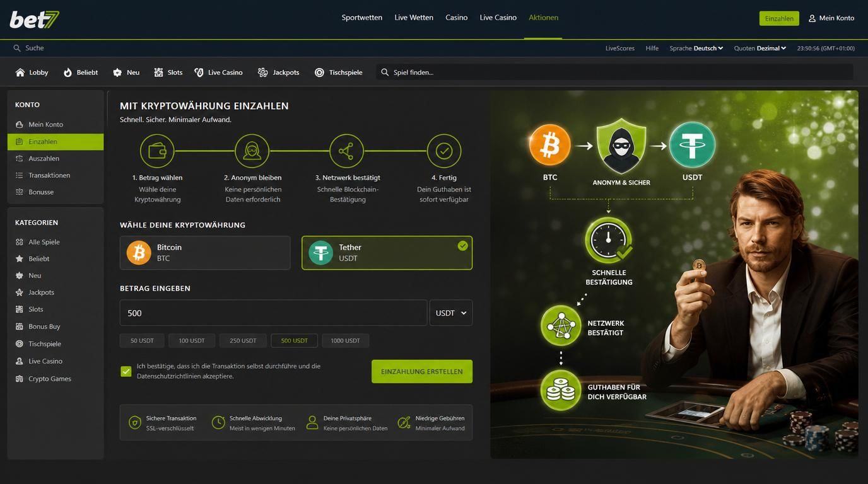Click the Beliebt star icon in Kategorien
Screen dimensions: 868x484
pos(20,259)
